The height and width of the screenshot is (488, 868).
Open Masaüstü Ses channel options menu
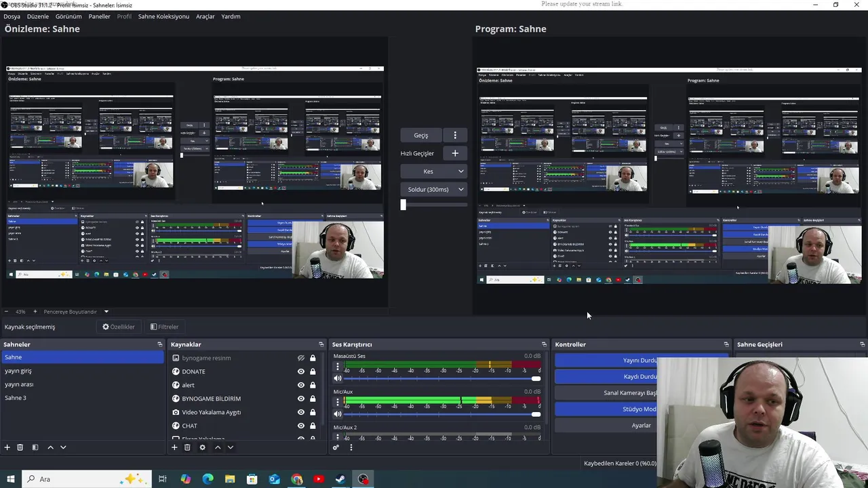click(x=338, y=367)
